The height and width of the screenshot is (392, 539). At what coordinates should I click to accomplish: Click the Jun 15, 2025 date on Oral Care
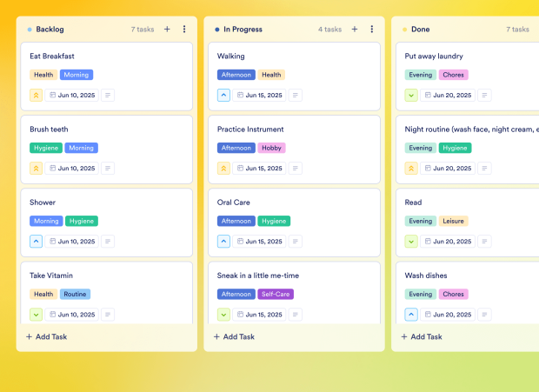(x=260, y=242)
